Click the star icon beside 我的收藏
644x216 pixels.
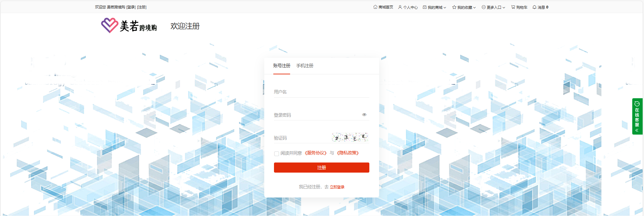point(454,7)
